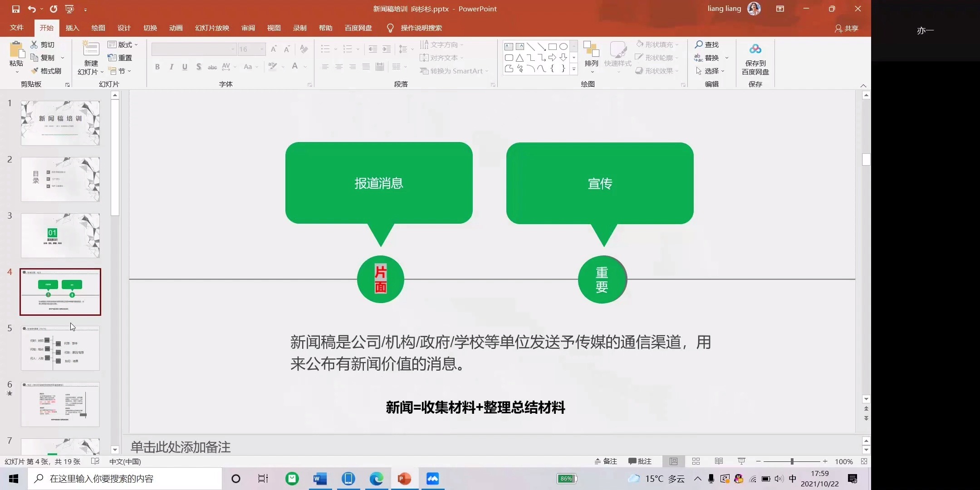Viewport: 980px width, 490px height.
Task: Open Word from the Windows taskbar
Action: [x=320, y=479]
